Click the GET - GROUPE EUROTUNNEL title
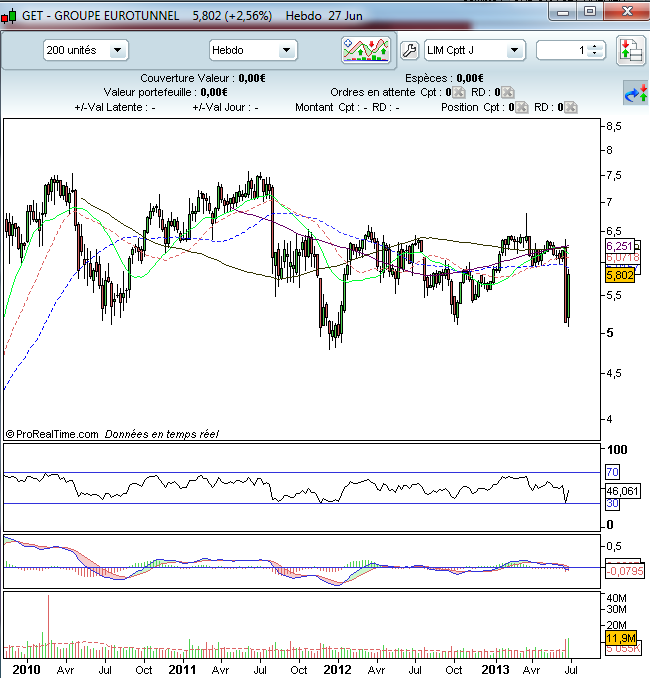This screenshot has width=650, height=678. click(100, 16)
